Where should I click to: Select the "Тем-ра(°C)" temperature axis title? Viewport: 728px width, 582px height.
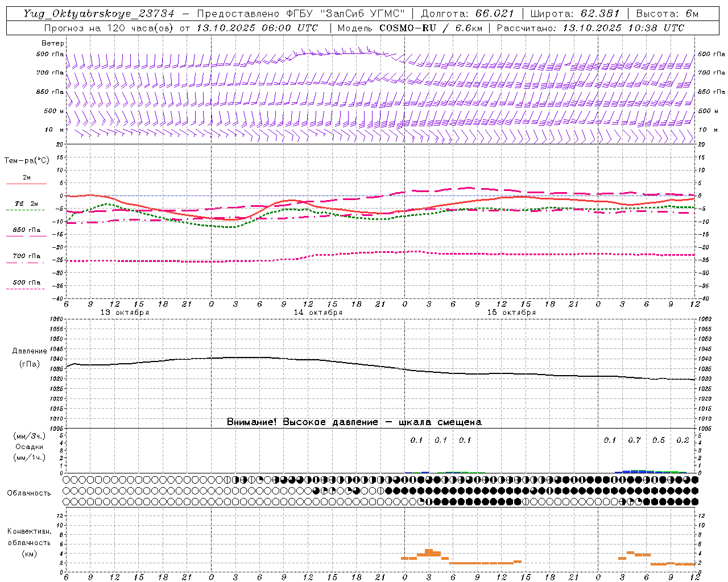(27, 161)
